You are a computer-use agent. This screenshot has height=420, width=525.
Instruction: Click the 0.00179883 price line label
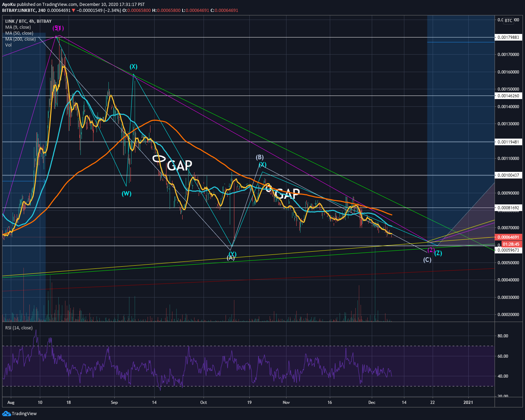[x=509, y=37]
